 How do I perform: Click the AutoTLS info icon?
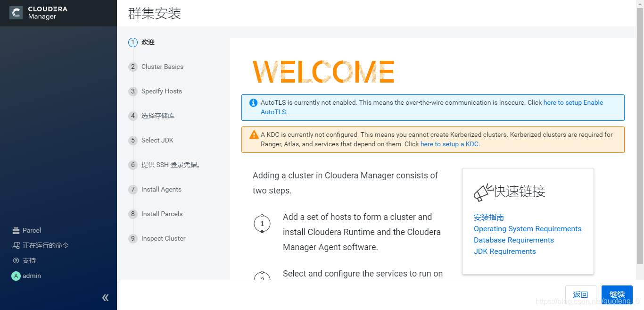click(253, 102)
